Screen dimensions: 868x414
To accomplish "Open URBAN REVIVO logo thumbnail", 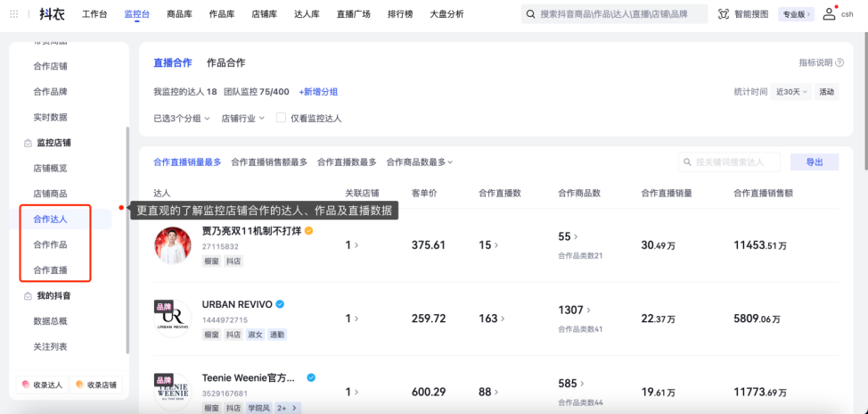I will point(173,319).
